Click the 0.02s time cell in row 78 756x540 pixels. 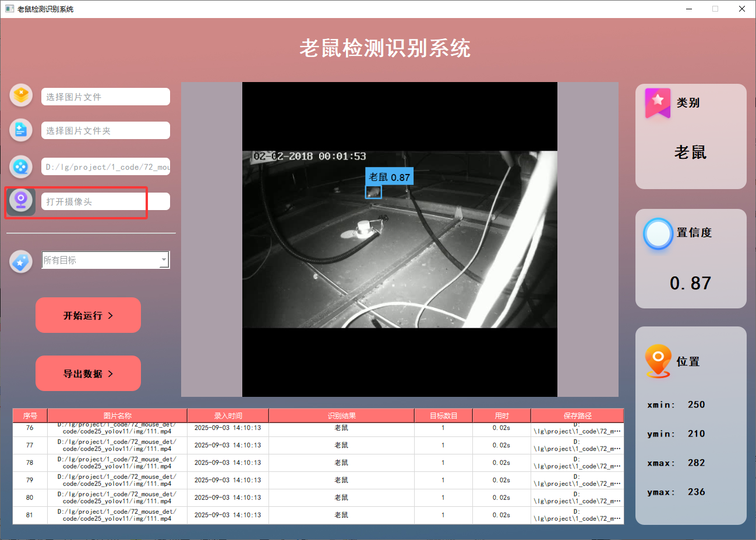coord(501,463)
